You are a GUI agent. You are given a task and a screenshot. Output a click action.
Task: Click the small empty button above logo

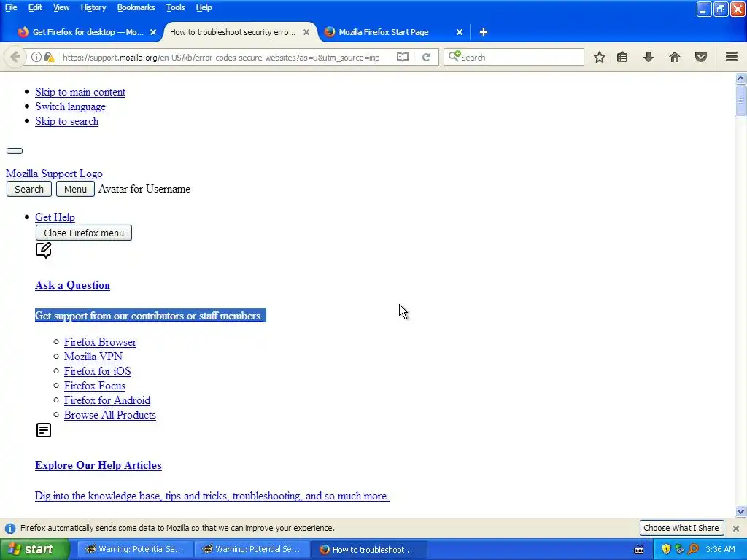(x=15, y=151)
